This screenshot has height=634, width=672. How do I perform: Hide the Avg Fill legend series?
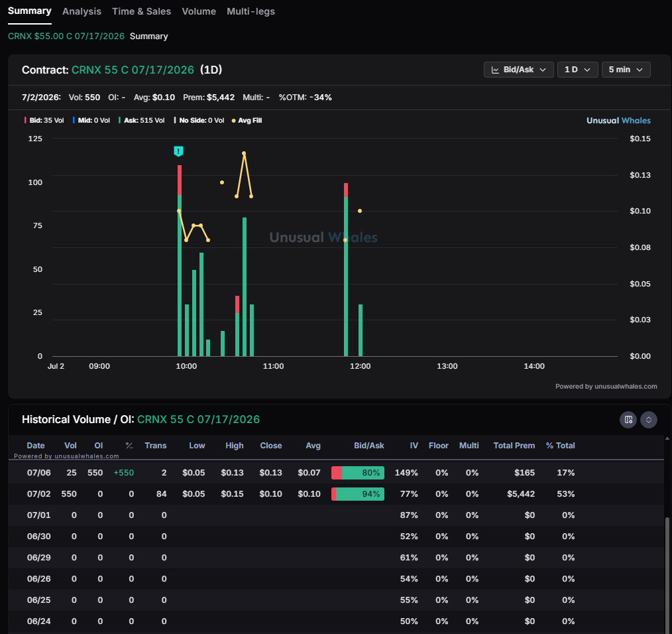pos(247,121)
